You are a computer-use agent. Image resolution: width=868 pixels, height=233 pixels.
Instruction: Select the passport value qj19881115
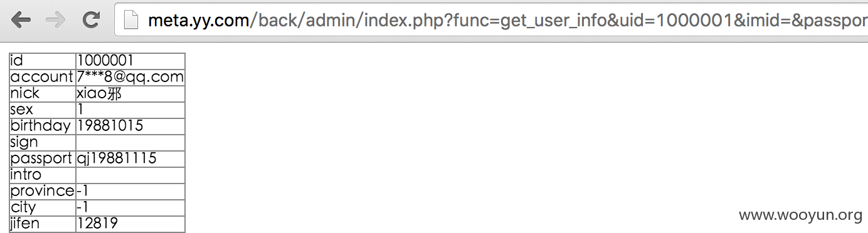pyautogui.click(x=117, y=158)
